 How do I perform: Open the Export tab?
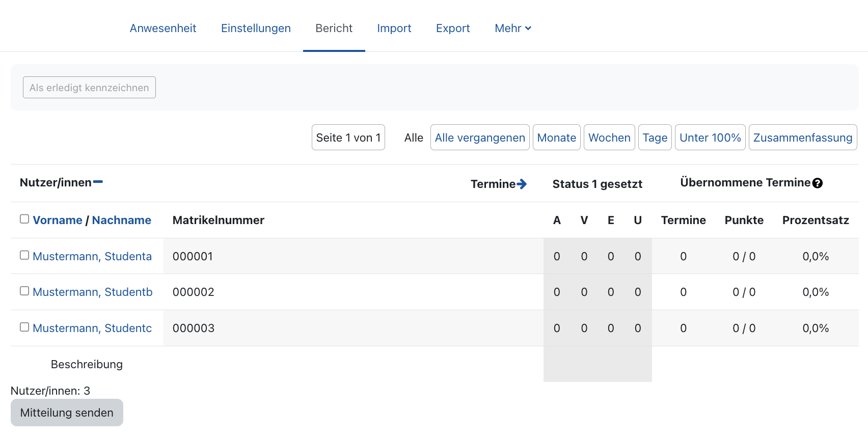tap(453, 28)
